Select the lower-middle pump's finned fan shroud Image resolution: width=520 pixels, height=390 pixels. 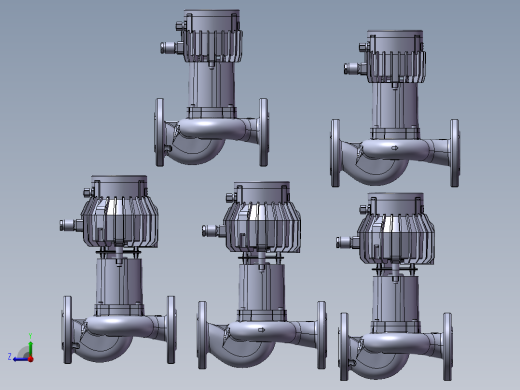tap(262, 227)
